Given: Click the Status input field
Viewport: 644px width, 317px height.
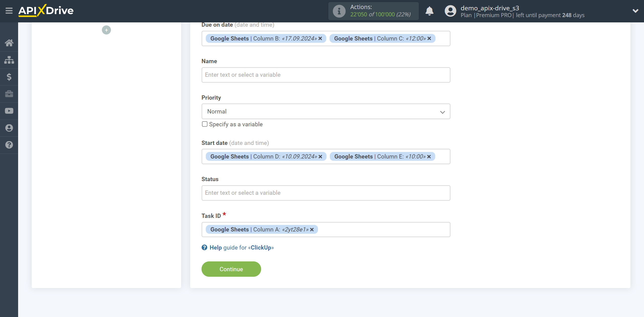Looking at the screenshot, I should (325, 192).
